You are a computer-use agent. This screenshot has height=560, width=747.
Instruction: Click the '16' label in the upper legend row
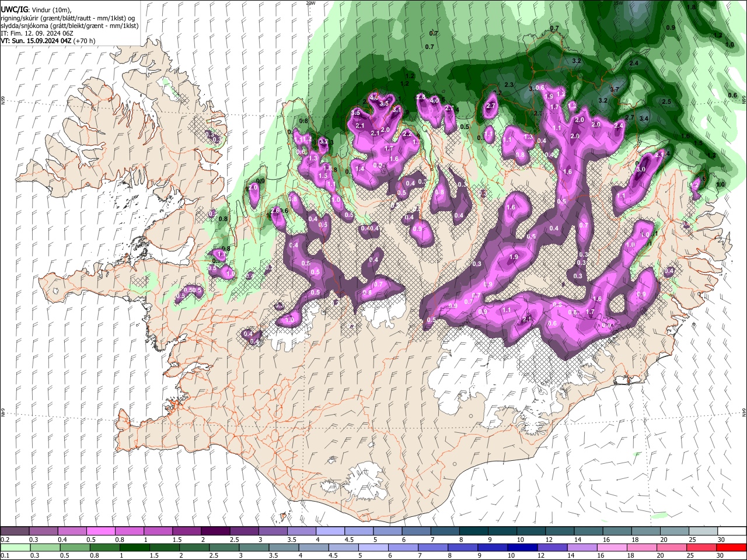tap(607, 540)
